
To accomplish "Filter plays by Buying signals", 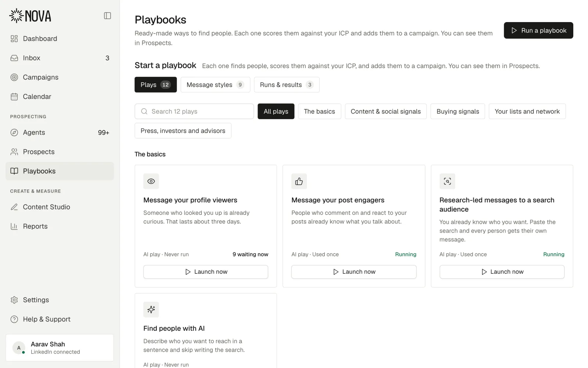I will coord(458,112).
